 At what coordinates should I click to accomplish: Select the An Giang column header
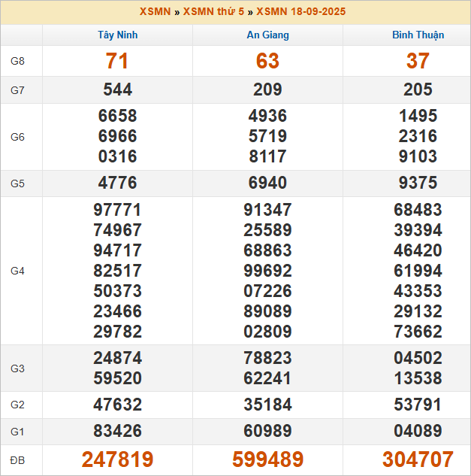[x=267, y=35]
